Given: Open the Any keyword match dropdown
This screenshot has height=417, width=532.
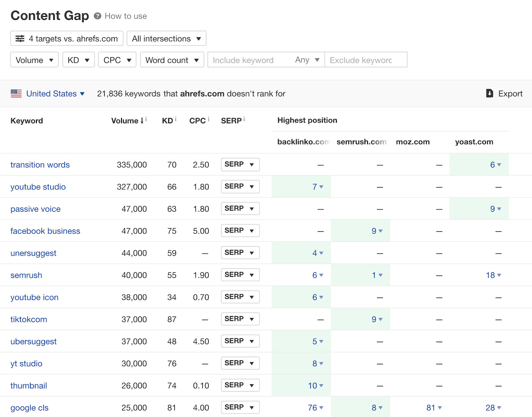Looking at the screenshot, I should pyautogui.click(x=307, y=60).
